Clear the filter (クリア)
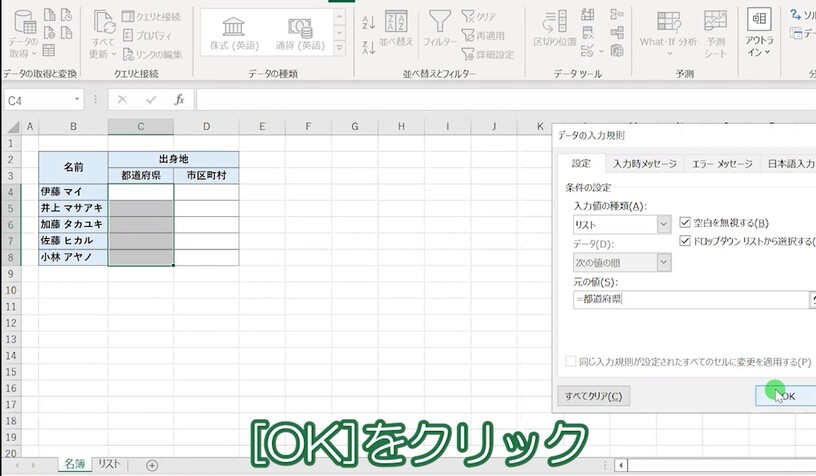 tap(479, 17)
